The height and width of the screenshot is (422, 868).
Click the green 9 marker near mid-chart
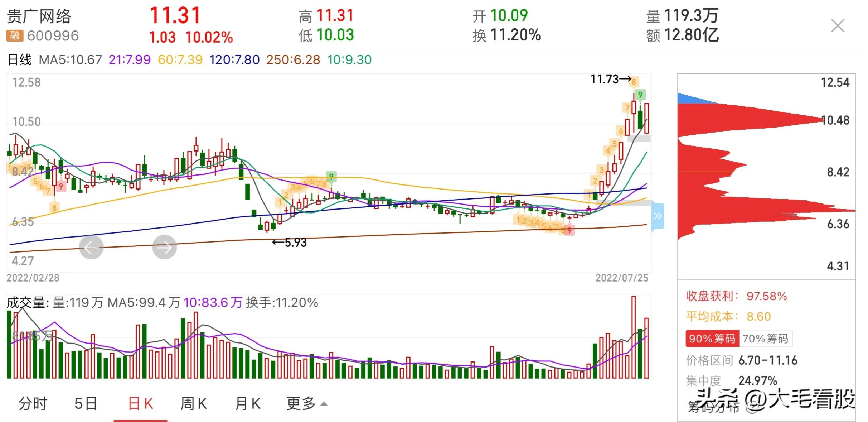point(331,176)
